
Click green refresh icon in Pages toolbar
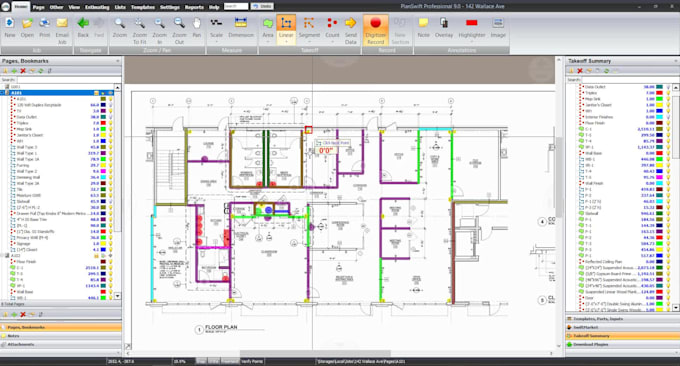(40, 71)
